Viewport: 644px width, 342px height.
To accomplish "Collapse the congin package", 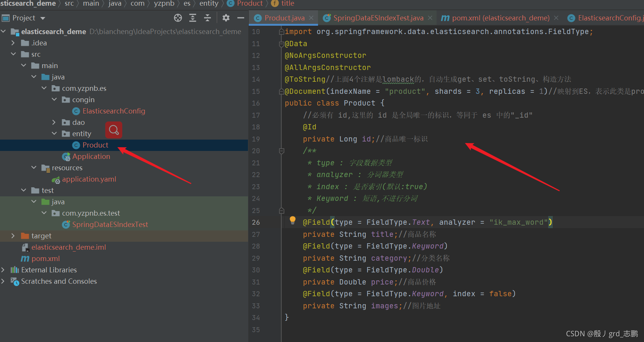I will tap(54, 99).
